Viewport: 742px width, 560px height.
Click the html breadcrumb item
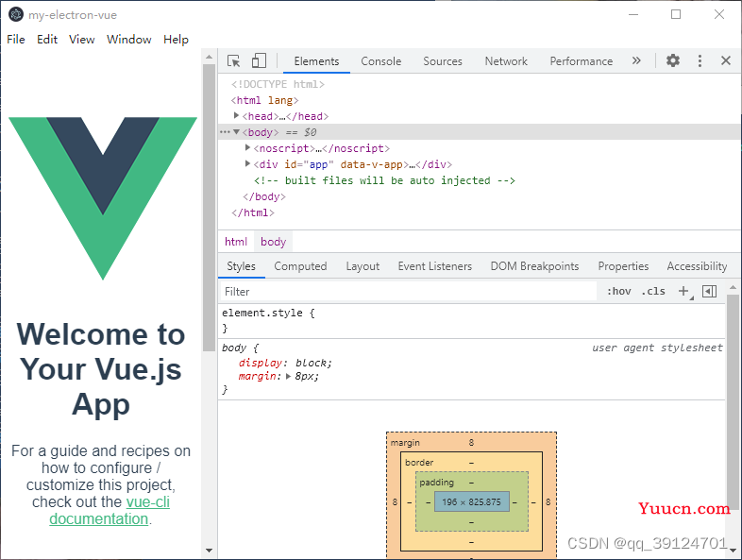click(x=236, y=242)
